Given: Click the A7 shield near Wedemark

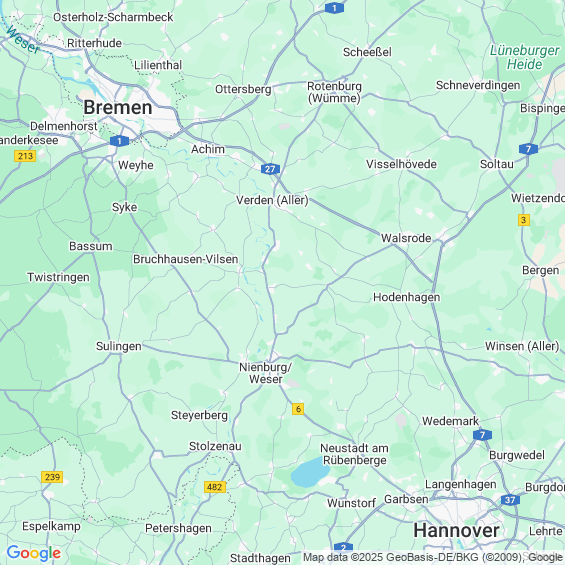Looking at the screenshot, I should 482,435.
